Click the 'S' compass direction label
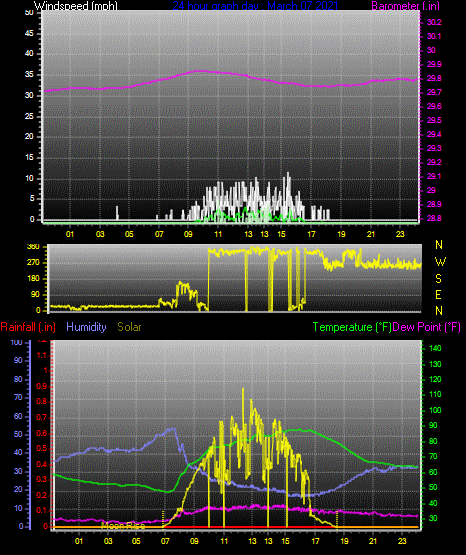The width and height of the screenshot is (466, 555). pos(438,279)
